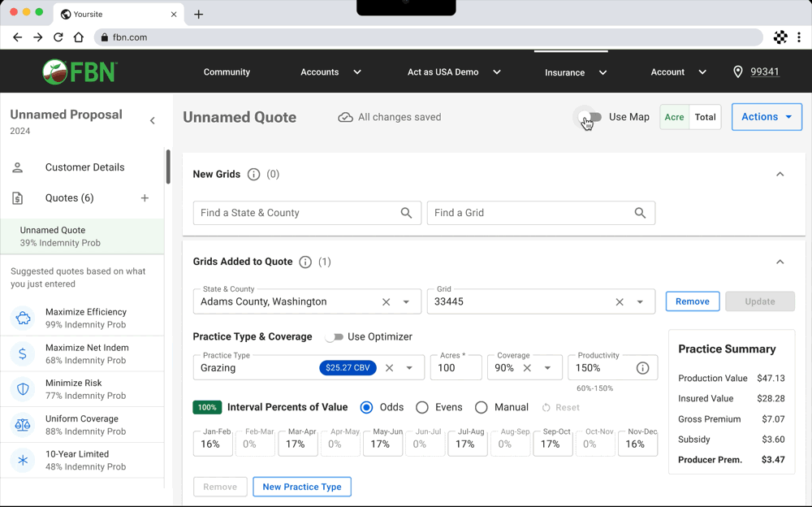Clear the Adams County, Washington selection
812x507 pixels.
click(x=386, y=301)
